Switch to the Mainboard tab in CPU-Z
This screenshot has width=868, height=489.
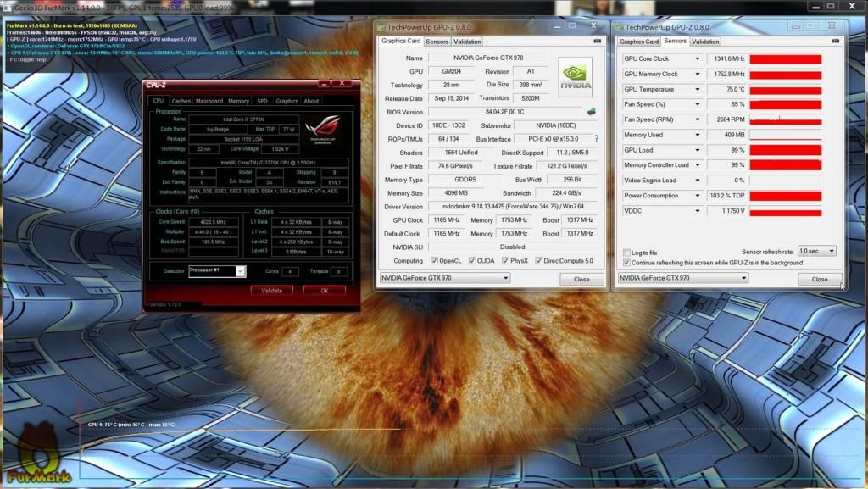click(209, 101)
